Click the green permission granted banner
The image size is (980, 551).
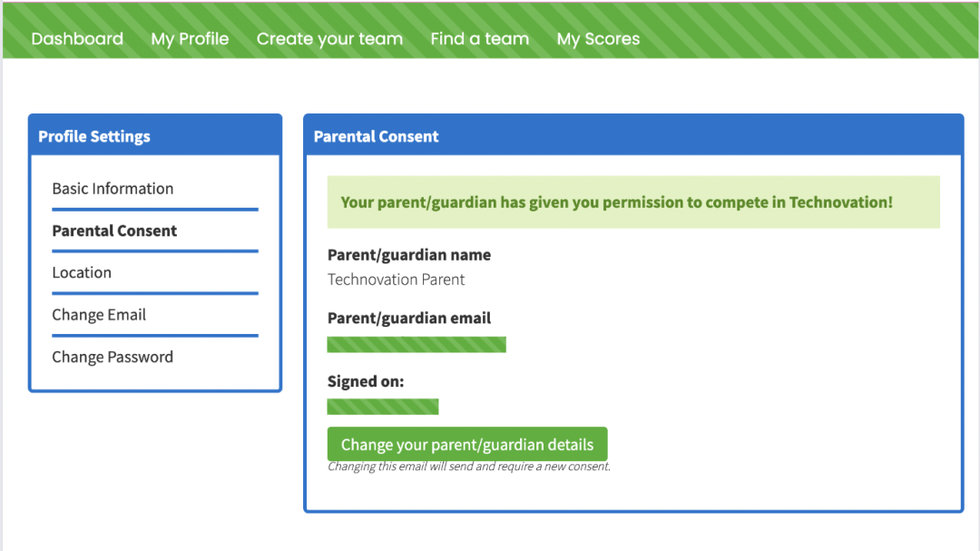coord(617,202)
